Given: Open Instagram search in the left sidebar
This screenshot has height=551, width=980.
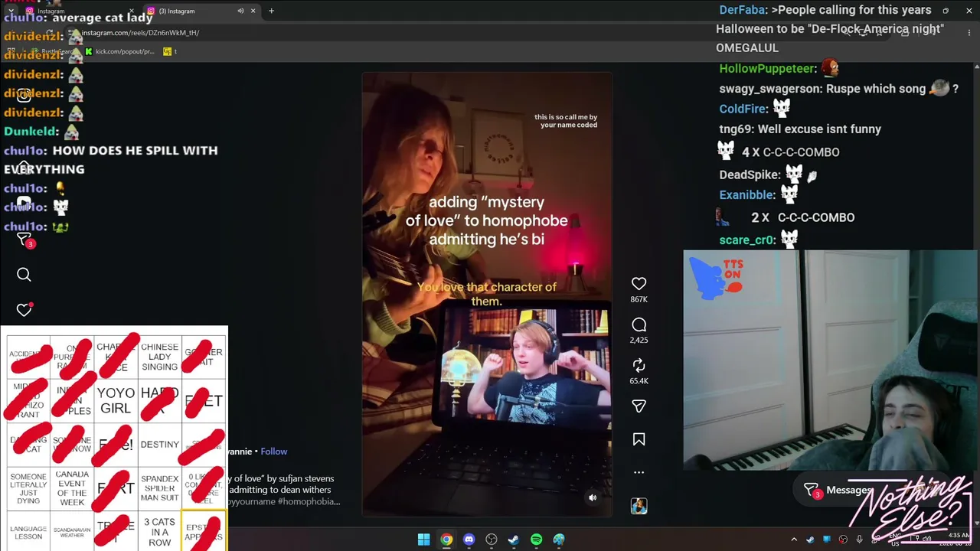Looking at the screenshot, I should point(24,275).
